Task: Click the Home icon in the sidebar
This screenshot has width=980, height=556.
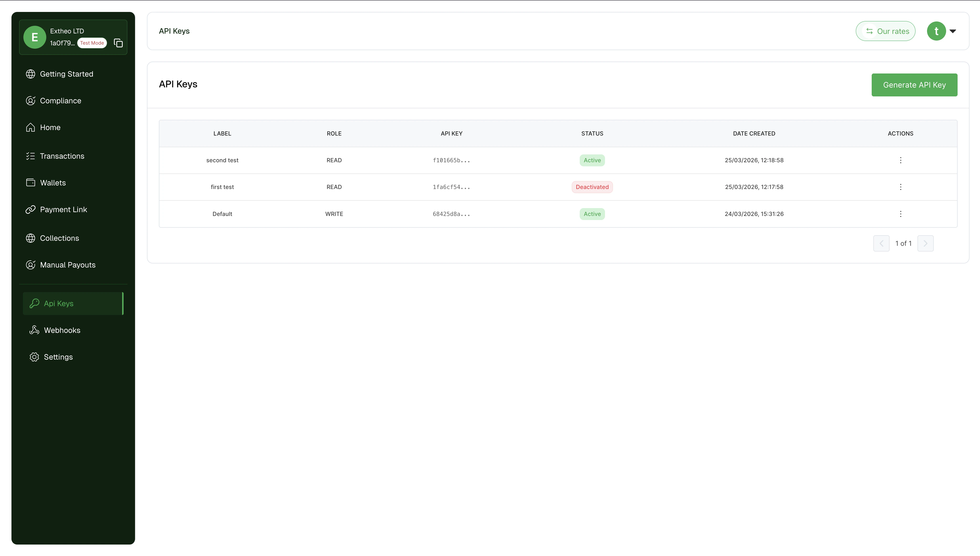Action: (31, 127)
